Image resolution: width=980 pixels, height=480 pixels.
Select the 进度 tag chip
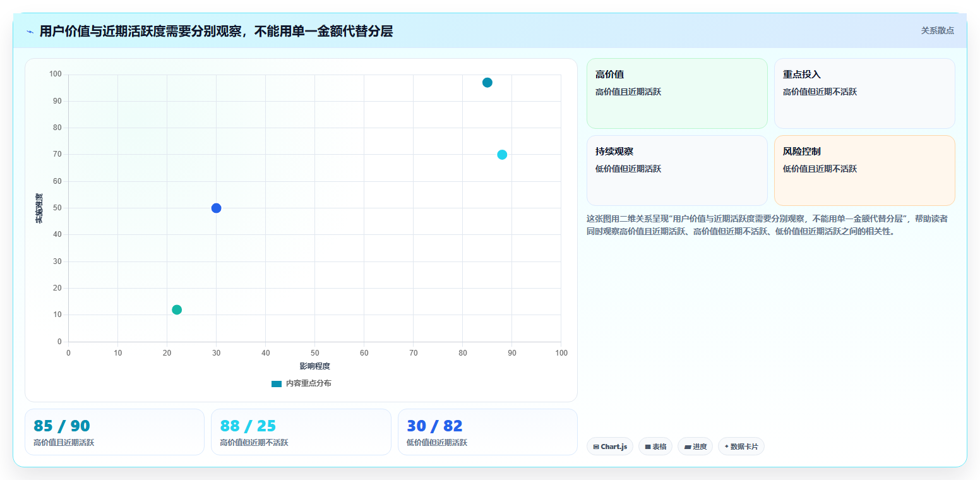pyautogui.click(x=695, y=447)
